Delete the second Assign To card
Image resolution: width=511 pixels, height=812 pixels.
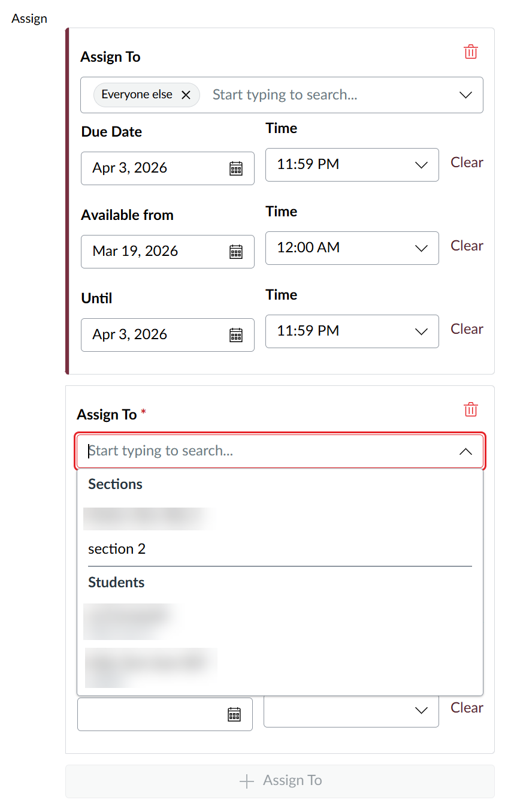[470, 410]
